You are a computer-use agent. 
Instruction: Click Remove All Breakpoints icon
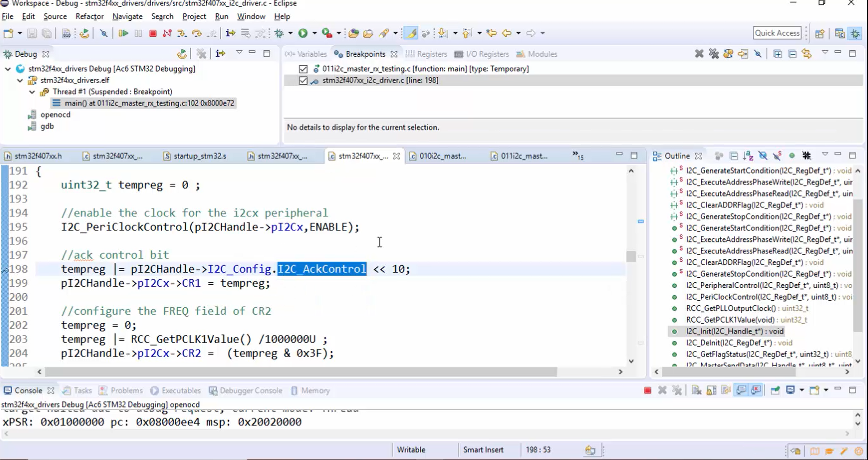[x=714, y=54]
